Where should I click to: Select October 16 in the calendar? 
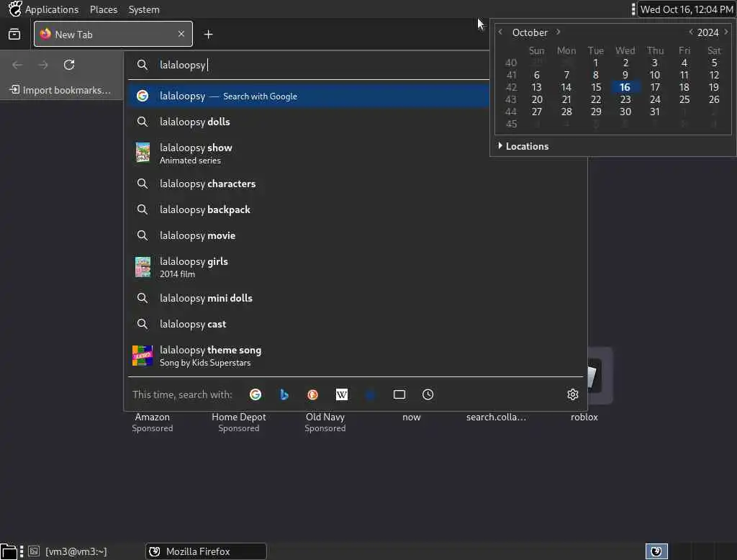coord(625,87)
